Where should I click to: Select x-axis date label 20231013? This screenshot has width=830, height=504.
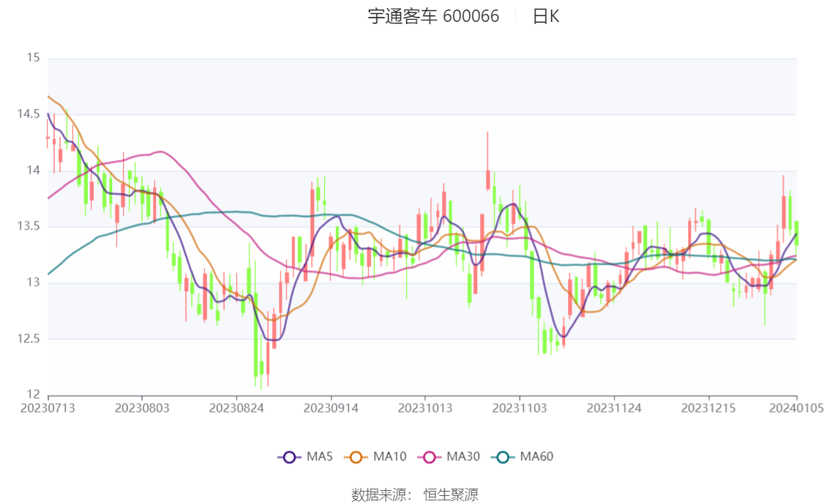click(x=425, y=408)
